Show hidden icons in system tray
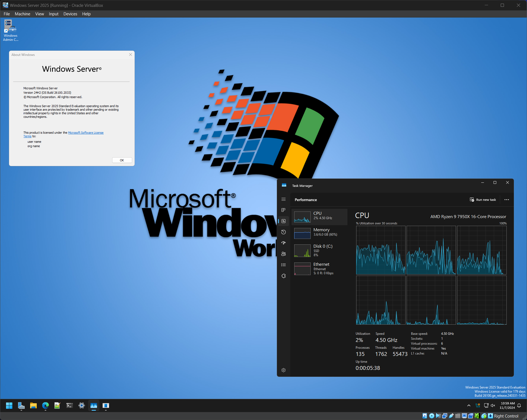 469,405
